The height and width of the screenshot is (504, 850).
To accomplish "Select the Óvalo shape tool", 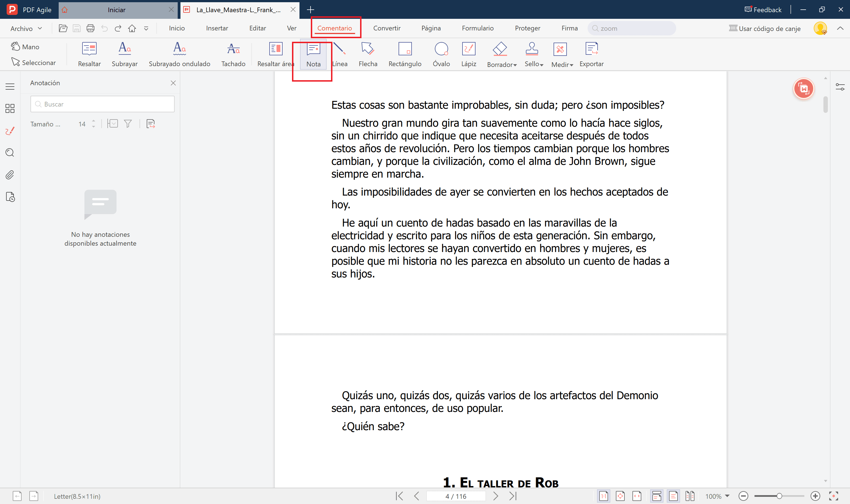I will (x=441, y=54).
